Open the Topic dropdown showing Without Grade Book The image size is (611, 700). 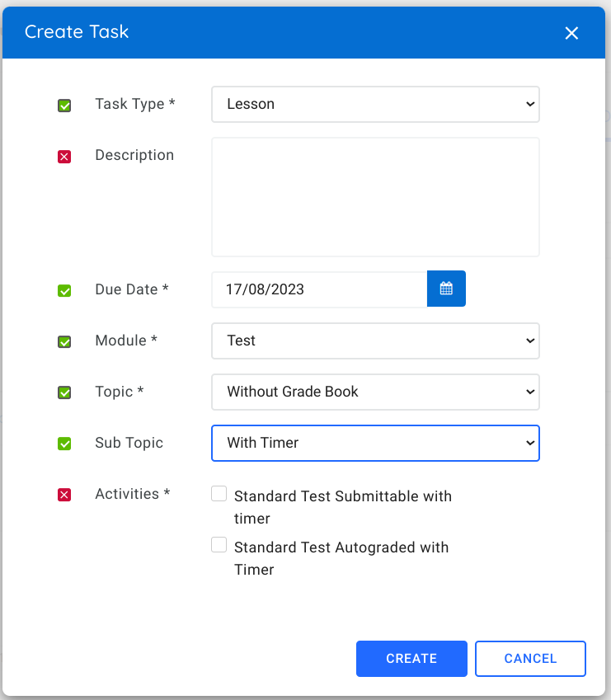[375, 392]
